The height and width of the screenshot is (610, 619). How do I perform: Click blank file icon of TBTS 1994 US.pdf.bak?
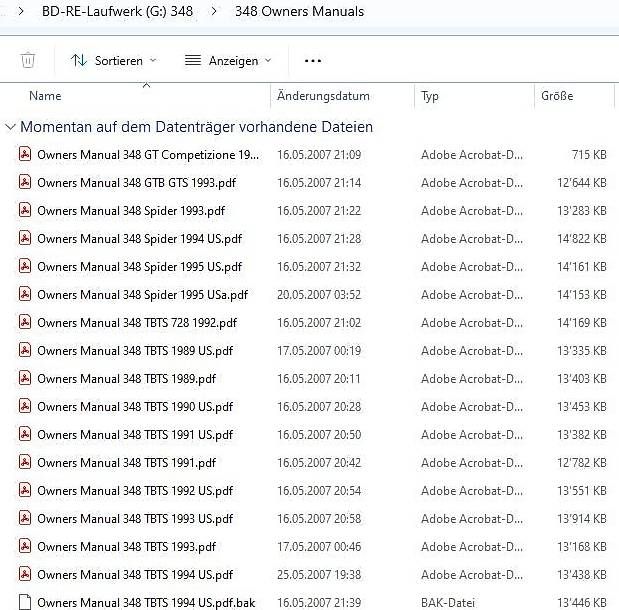(x=25, y=602)
